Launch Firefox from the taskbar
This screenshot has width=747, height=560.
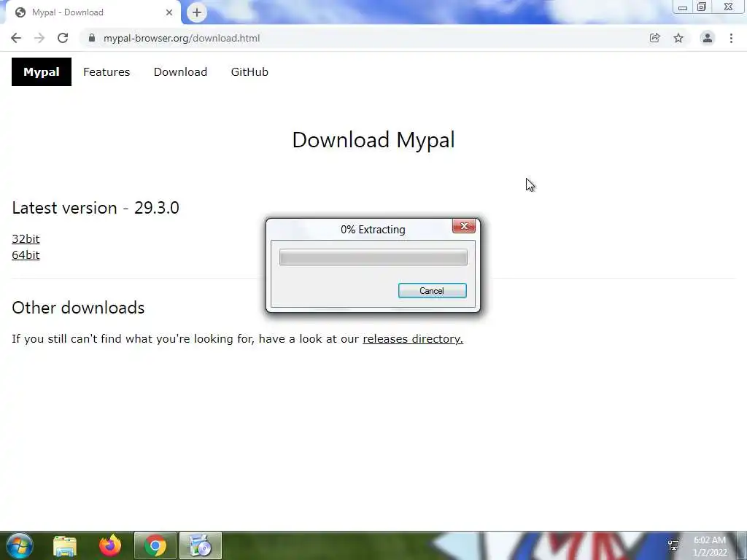pos(110,545)
